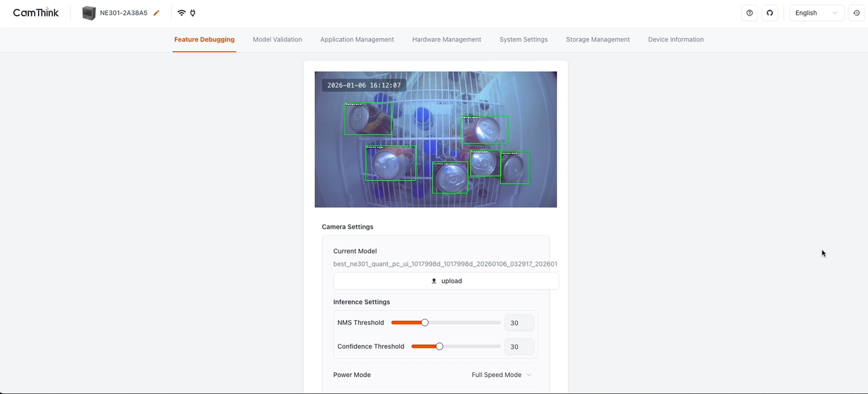Click the history clock icon
This screenshot has height=394, width=868.
[856, 13]
